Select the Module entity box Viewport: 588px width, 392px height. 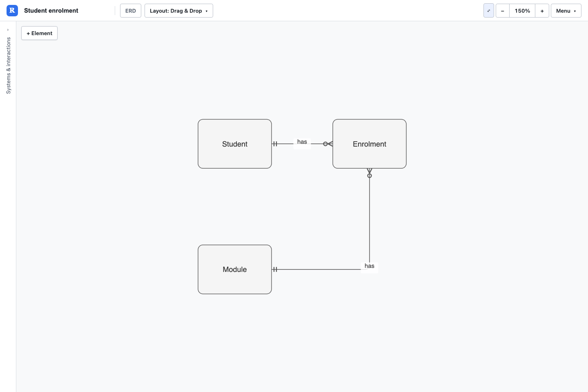235,269
